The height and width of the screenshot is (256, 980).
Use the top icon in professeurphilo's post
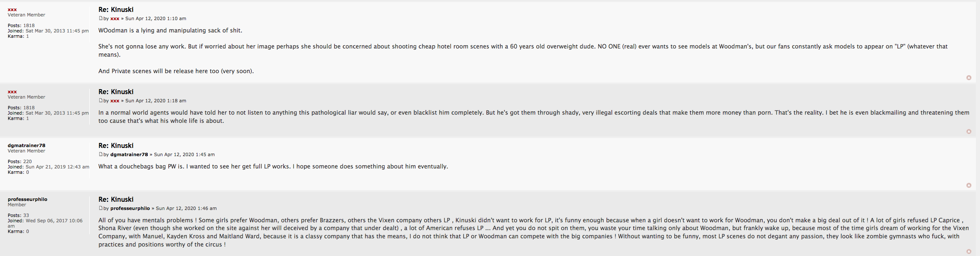[x=969, y=251]
